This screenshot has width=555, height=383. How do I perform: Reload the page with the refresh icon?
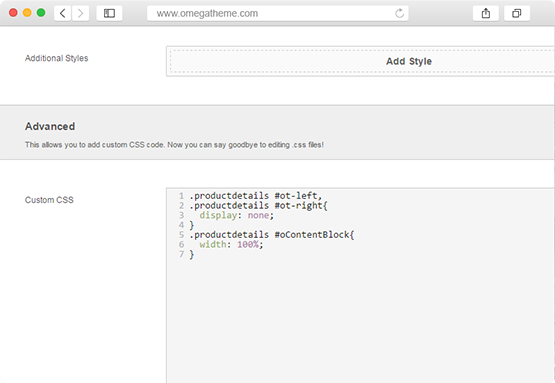point(400,13)
